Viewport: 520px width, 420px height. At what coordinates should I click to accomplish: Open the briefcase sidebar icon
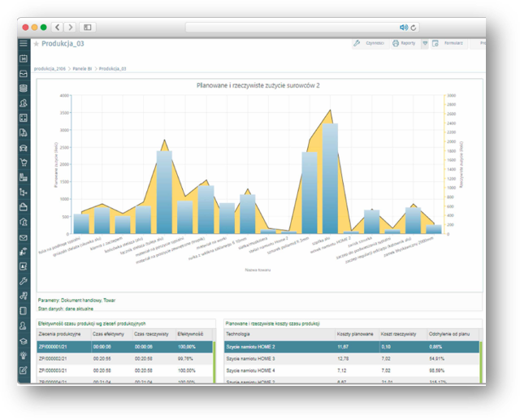tap(24, 207)
